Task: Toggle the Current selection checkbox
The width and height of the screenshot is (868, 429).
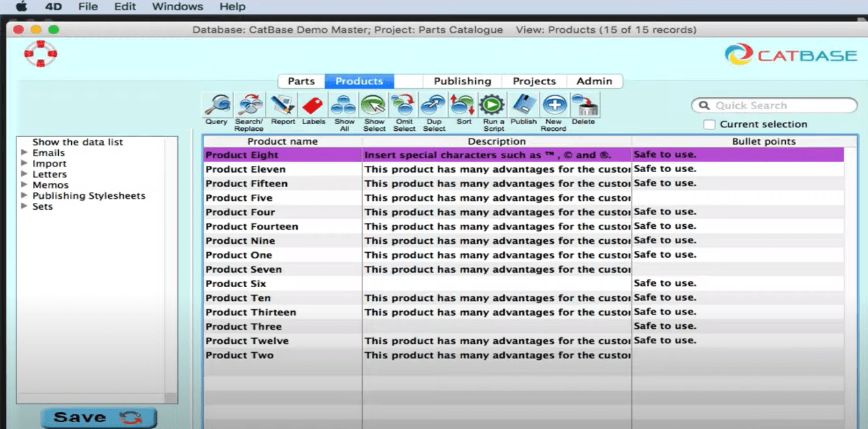Action: click(x=710, y=124)
